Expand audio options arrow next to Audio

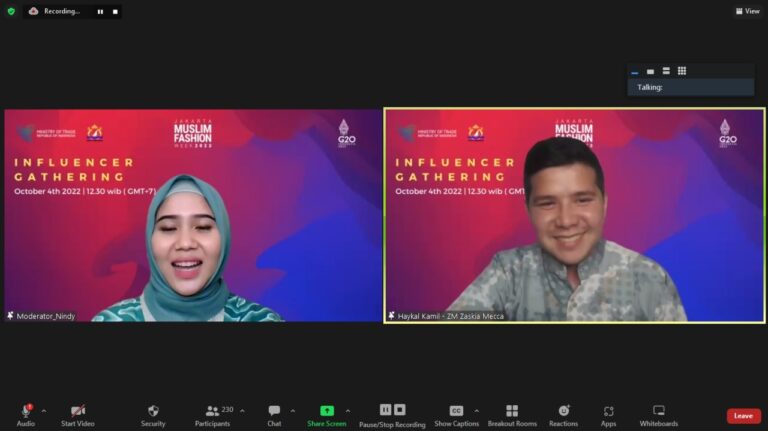[43, 410]
